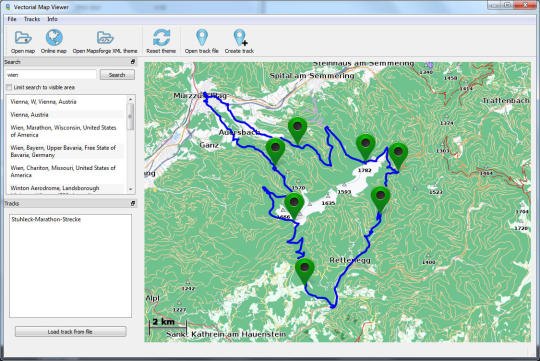Click the search results scrollbar thumb
The width and height of the screenshot is (540, 361).
[131, 116]
